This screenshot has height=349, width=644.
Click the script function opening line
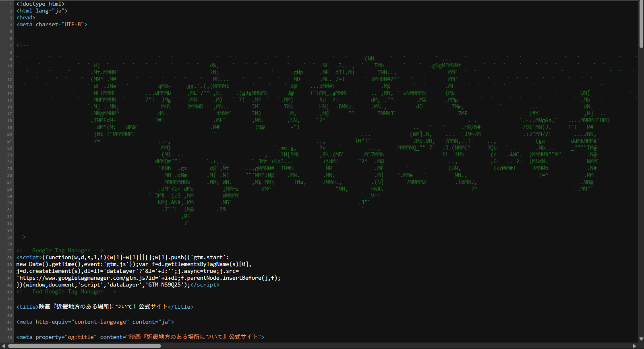click(x=122, y=258)
